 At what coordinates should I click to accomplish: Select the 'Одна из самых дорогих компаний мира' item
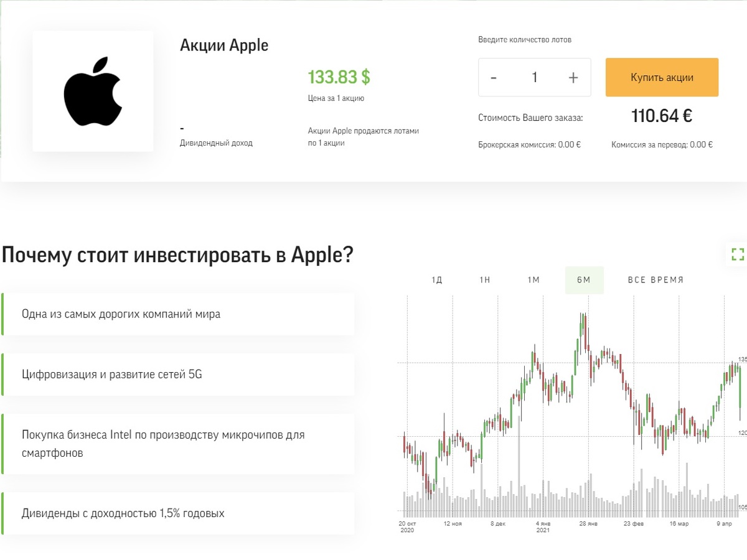click(x=177, y=314)
